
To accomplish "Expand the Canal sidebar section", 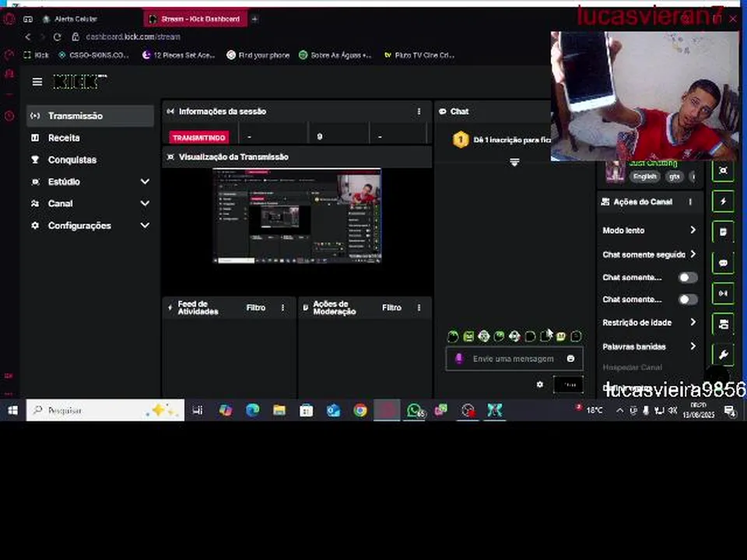I will (145, 203).
